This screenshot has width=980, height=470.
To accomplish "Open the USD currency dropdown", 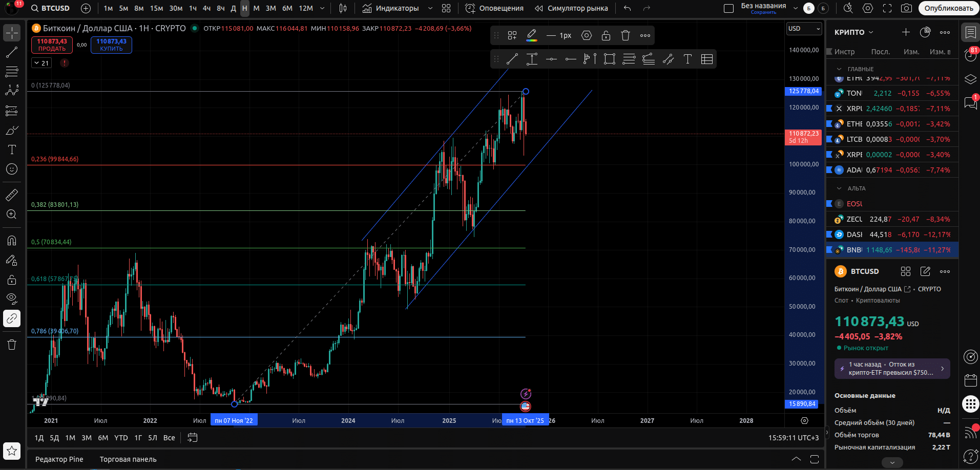I will pos(804,29).
